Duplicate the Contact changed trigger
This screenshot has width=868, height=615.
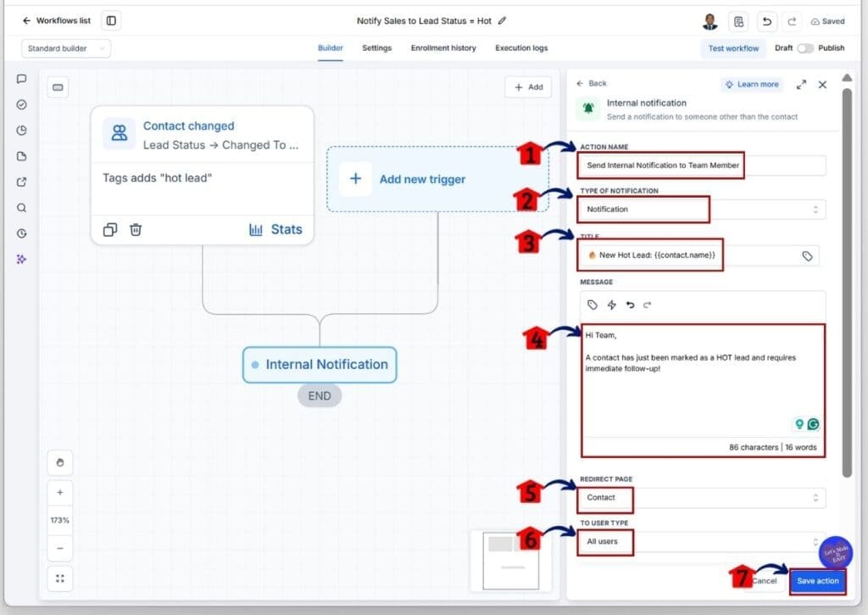[110, 229]
